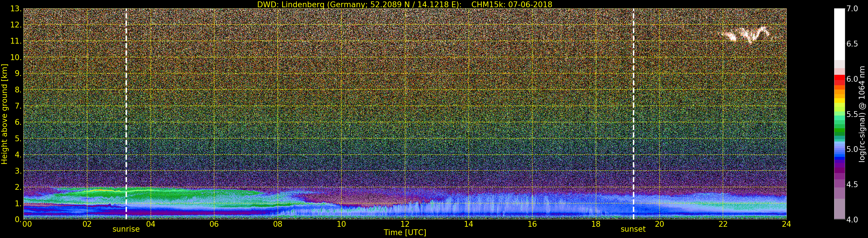The height and width of the screenshot is (238, 868).
Task: Click the time axis tick '00'
Action: (27, 224)
